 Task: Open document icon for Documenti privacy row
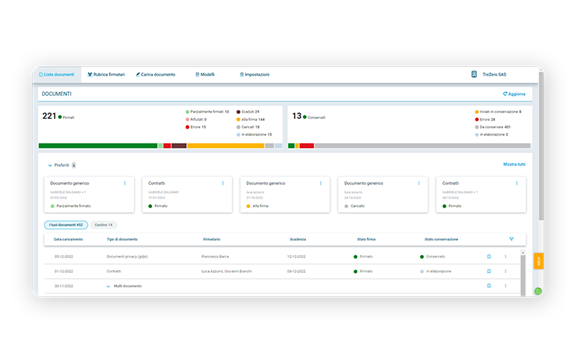(x=489, y=257)
